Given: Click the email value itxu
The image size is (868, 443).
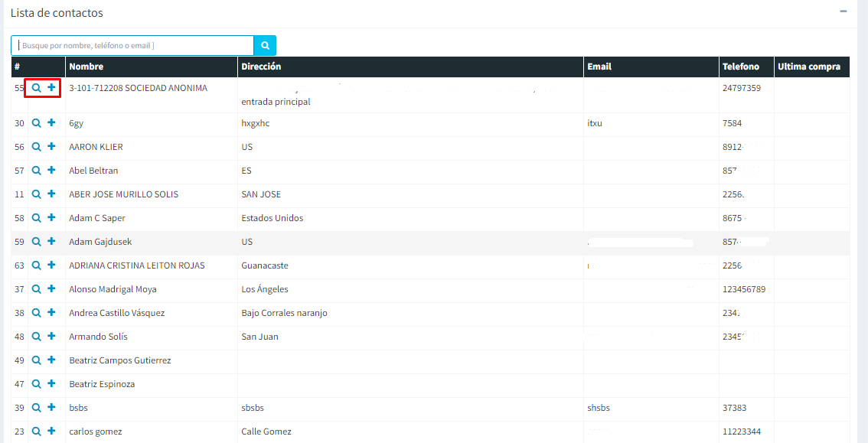Looking at the screenshot, I should [595, 123].
